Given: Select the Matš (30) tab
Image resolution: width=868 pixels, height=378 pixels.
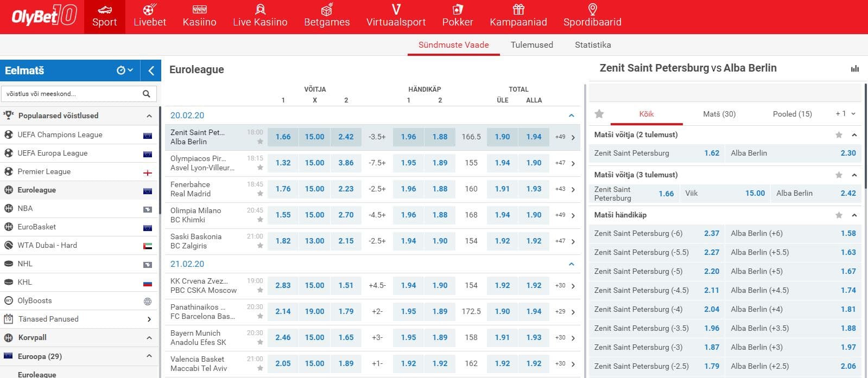Looking at the screenshot, I should click(x=719, y=114).
